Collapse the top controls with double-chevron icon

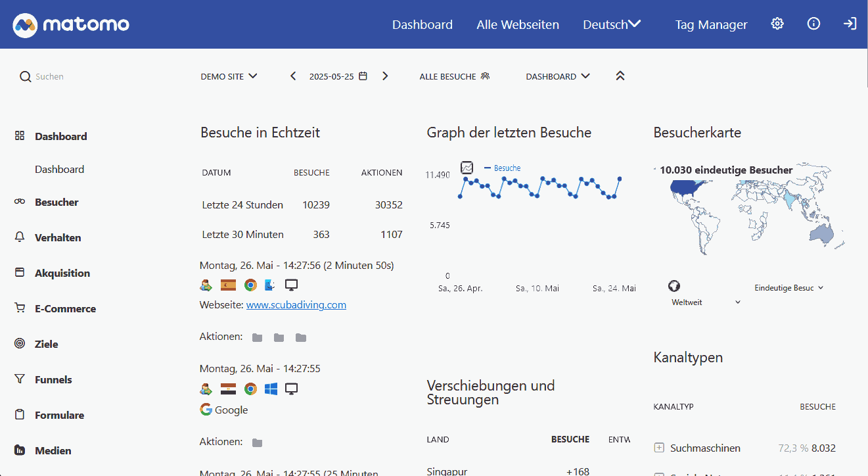click(620, 76)
